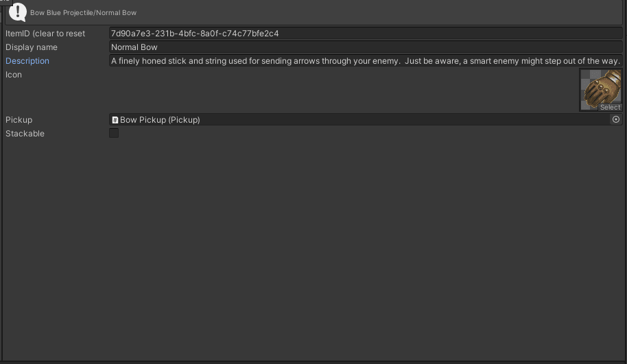Click the script icon beside Bow Pickup

coord(115,120)
